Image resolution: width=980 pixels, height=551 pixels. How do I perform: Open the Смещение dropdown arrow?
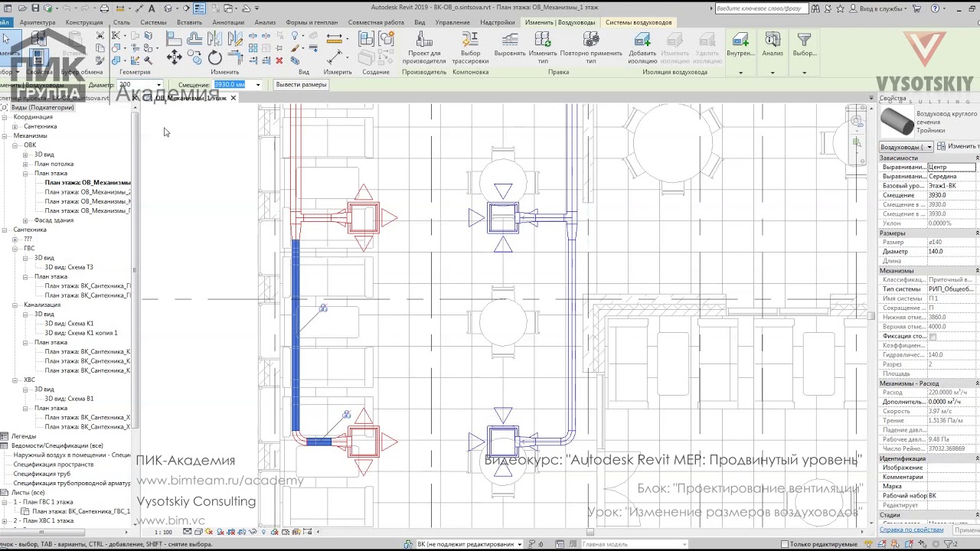pyautogui.click(x=257, y=85)
